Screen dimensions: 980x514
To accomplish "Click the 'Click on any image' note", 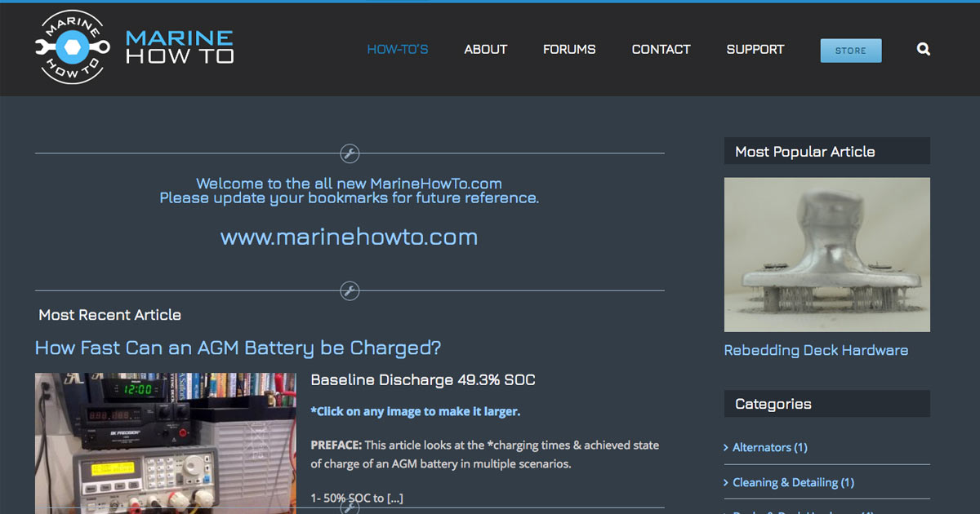I will tap(416, 411).
